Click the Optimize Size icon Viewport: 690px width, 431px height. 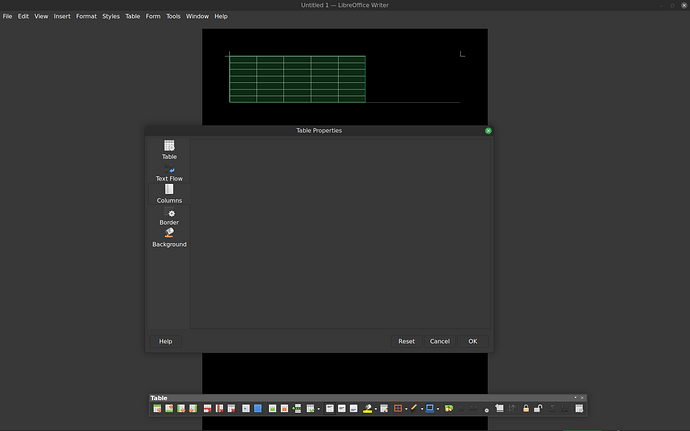(x=311, y=409)
